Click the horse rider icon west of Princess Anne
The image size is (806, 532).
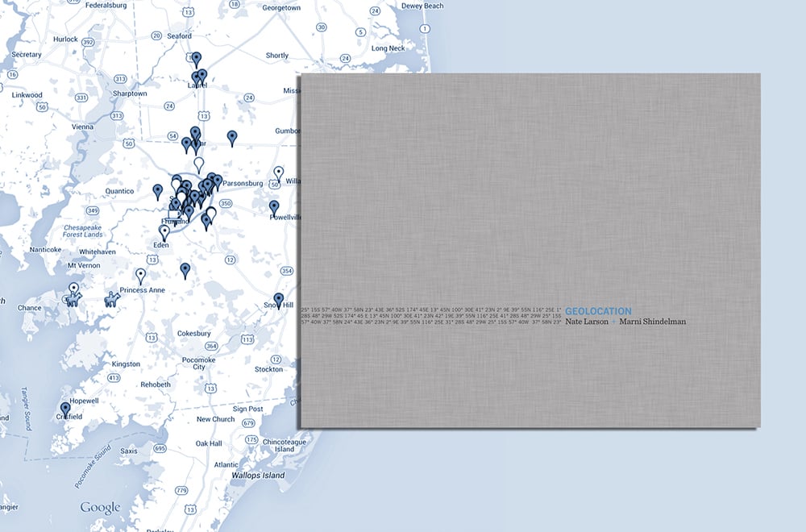coord(112,298)
